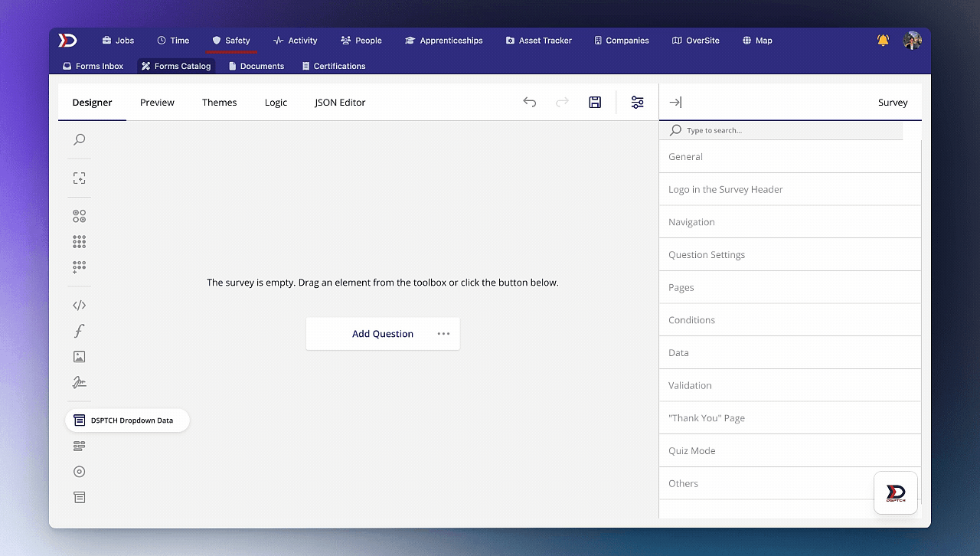Add the matrix grid toolbox element
This screenshot has height=556, width=980.
tap(79, 241)
